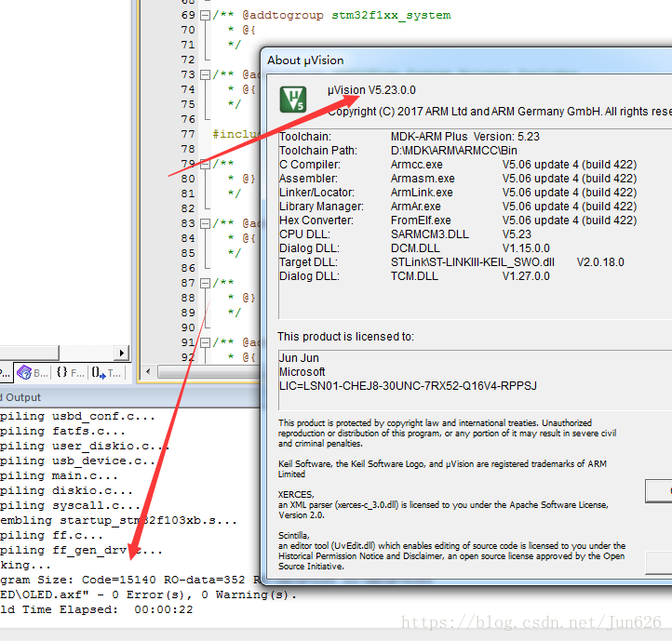672x641 pixels.
Task: Click the µVision V5 logo icon in About dialog
Action: [x=293, y=100]
